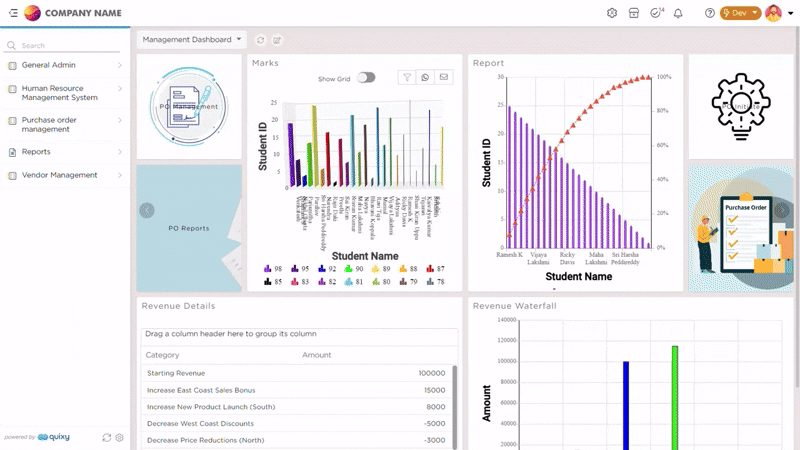800x450 pixels.
Task: Share Marks chart via WhatsApp icon
Action: (425, 77)
